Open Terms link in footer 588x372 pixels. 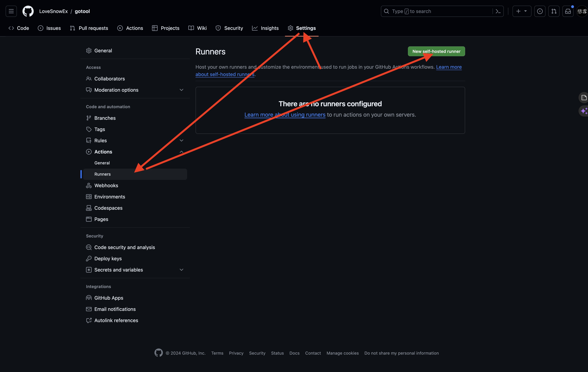click(217, 353)
